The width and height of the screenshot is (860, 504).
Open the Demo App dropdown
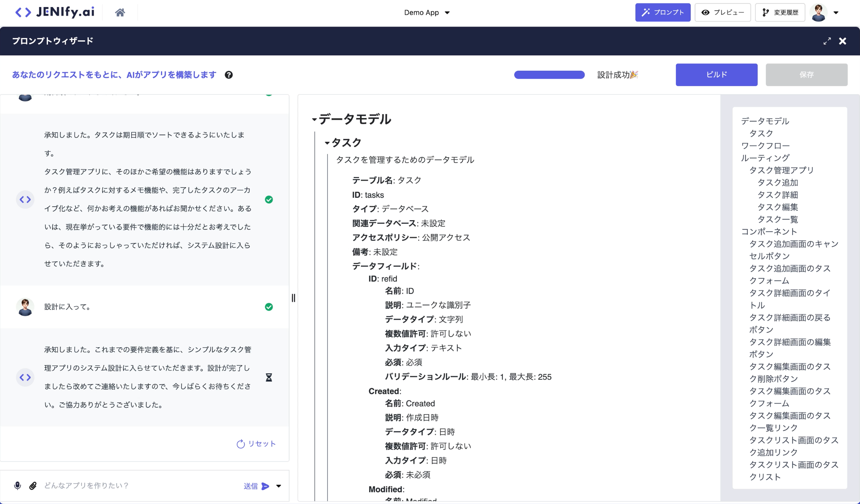426,13
